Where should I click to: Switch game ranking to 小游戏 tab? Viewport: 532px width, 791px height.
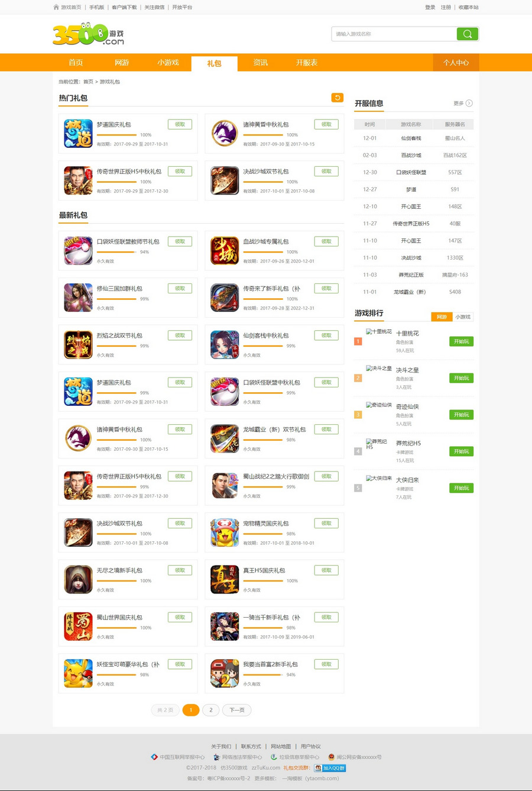tap(463, 317)
